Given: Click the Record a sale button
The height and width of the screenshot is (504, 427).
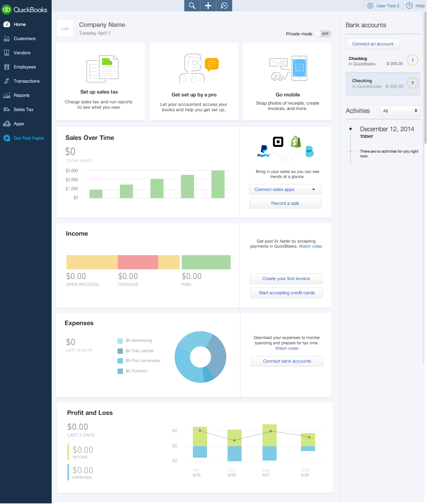Looking at the screenshot, I should tap(286, 203).
